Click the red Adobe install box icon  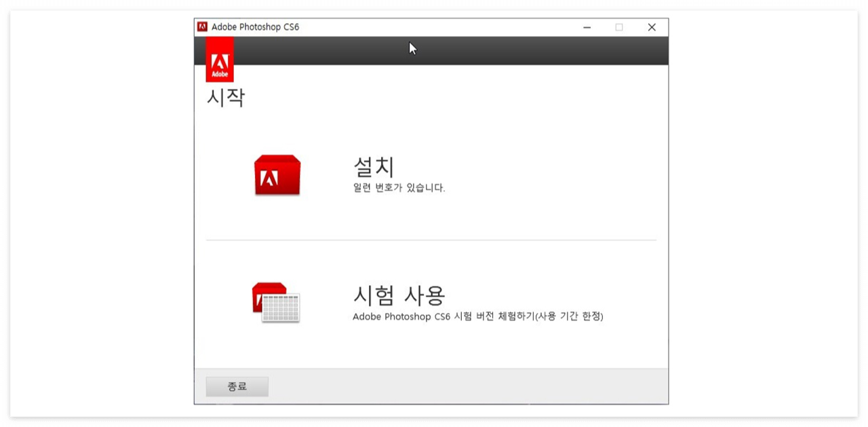[277, 176]
